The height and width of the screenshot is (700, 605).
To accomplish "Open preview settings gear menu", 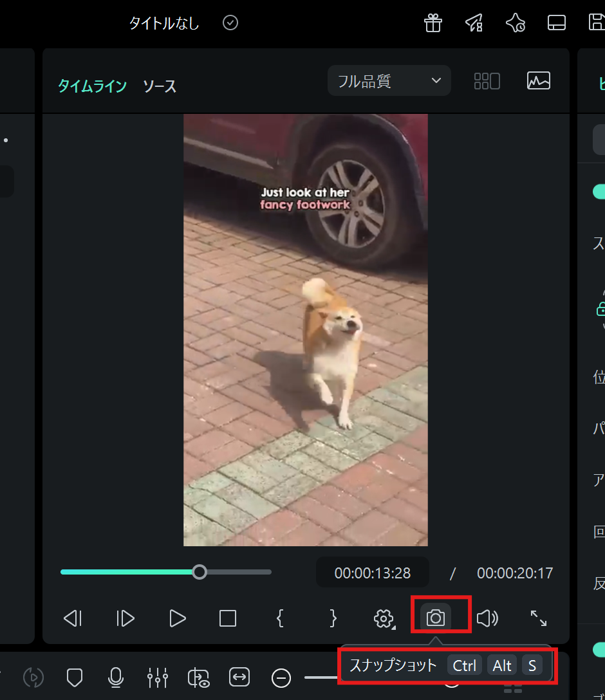I will [x=384, y=619].
